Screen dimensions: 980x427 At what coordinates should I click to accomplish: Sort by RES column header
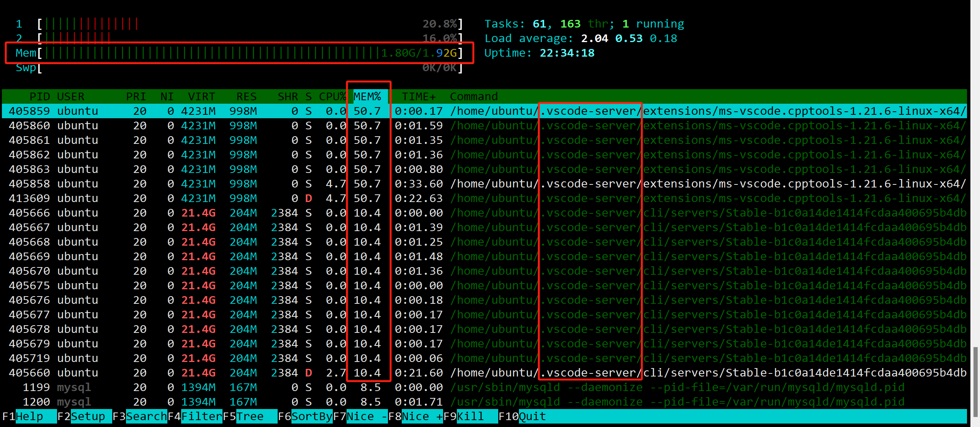[246, 96]
